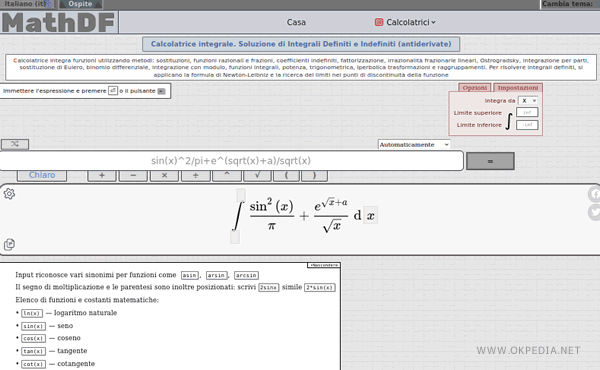This screenshot has width=600, height=370.
Task: Share on Twitter using side icon
Action: [594, 212]
